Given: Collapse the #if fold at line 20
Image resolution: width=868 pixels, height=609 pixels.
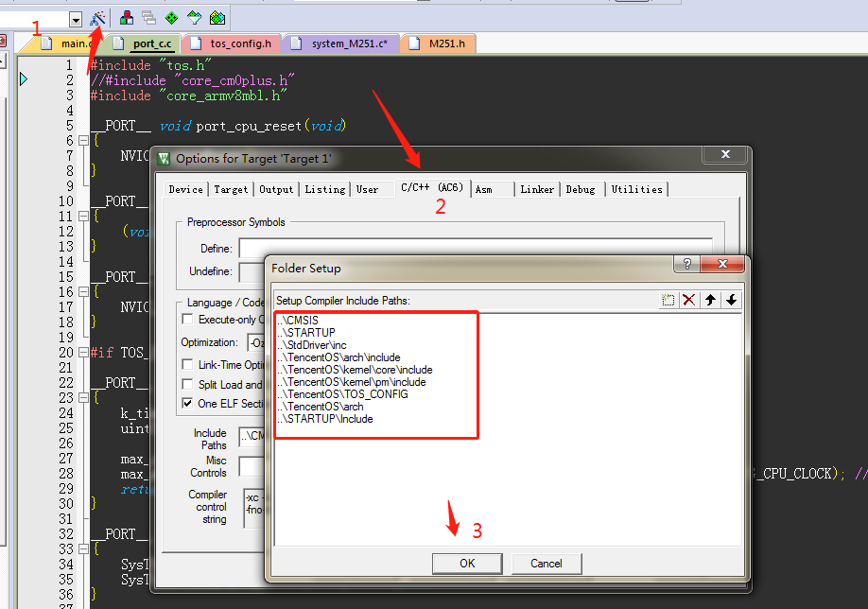Looking at the screenshot, I should [x=83, y=352].
